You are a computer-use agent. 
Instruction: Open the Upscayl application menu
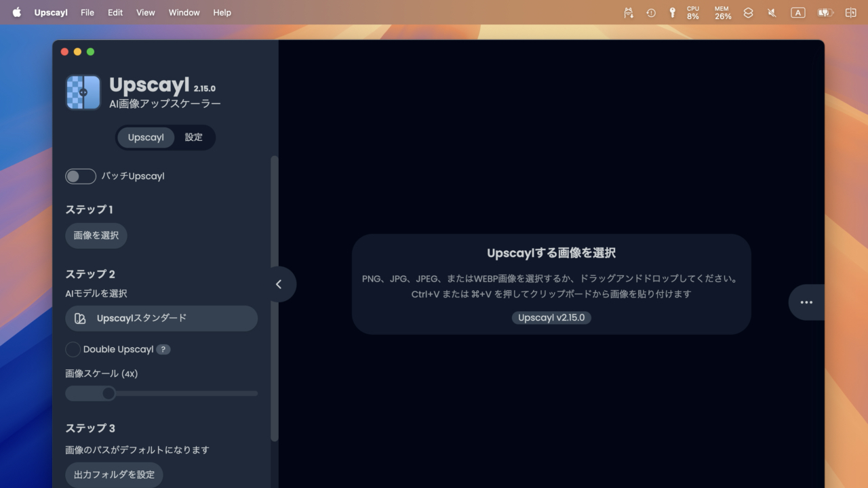[51, 12]
